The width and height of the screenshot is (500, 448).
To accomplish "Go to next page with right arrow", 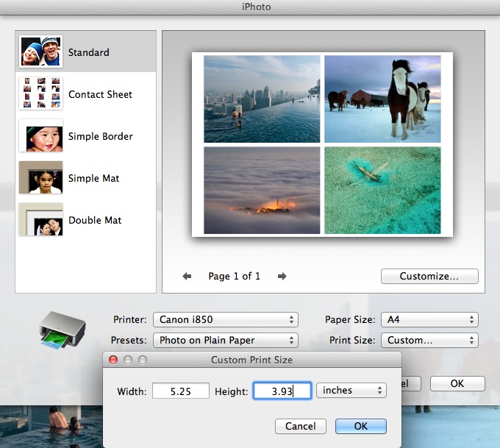I will [x=282, y=276].
